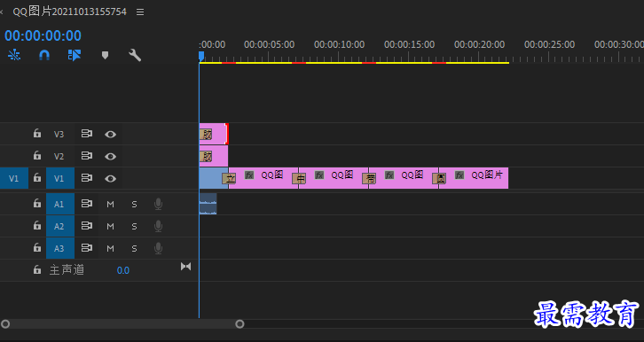Screen dimensions: 644x342
Task: Toggle sync lock for V1
Action: coord(86,178)
